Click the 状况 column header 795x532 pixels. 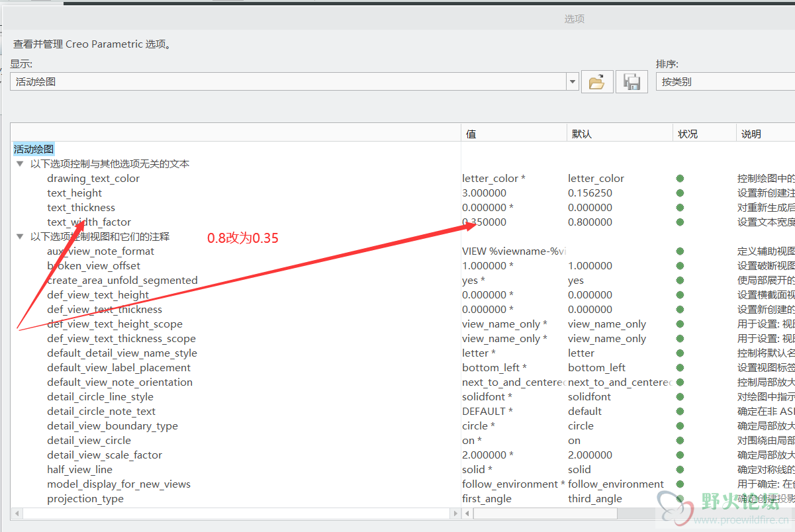click(704, 134)
